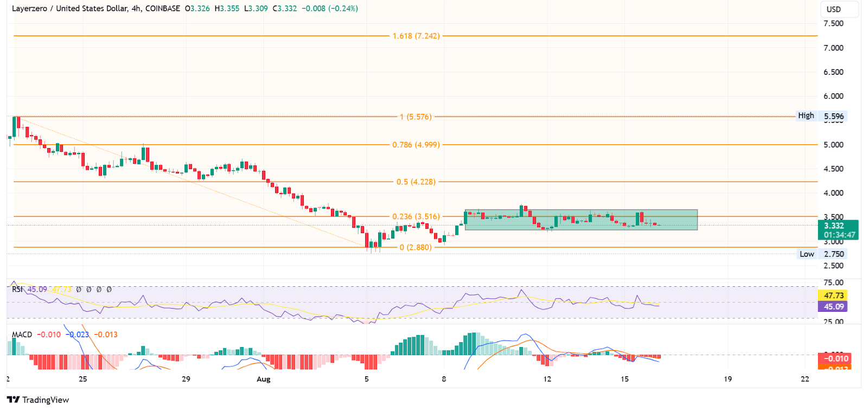Click the close value C3.332
This screenshot has width=868, height=411.
pyautogui.click(x=285, y=9)
